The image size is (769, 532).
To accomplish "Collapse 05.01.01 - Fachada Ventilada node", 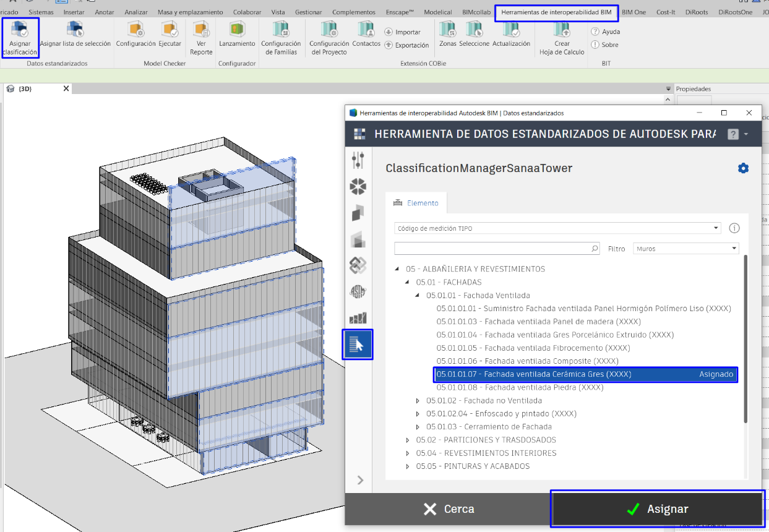I will point(418,296).
